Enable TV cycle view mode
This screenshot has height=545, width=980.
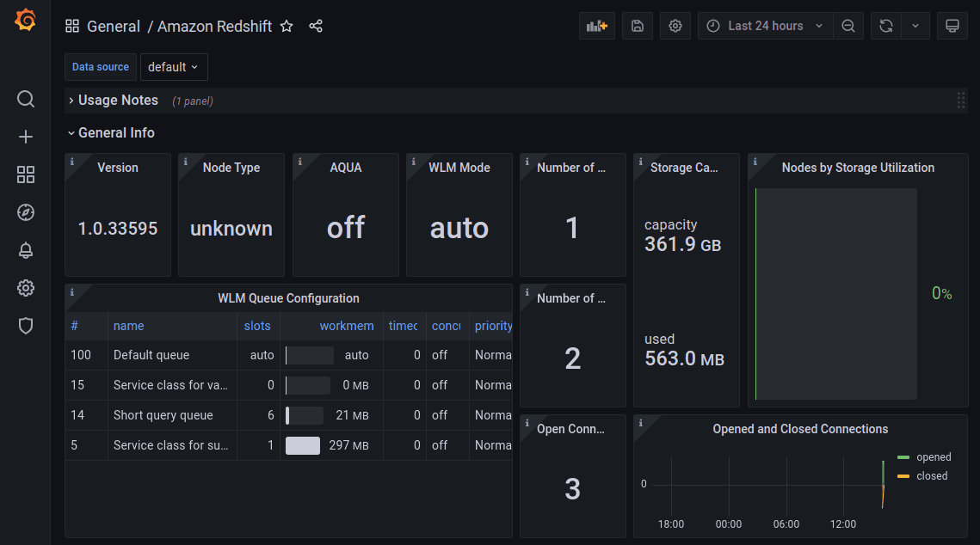952,26
